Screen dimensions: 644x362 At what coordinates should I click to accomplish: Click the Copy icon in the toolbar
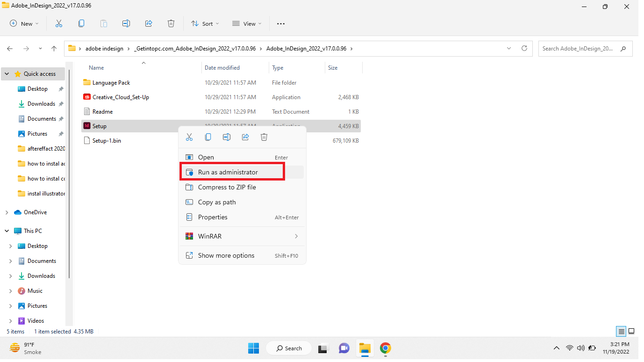81,23
